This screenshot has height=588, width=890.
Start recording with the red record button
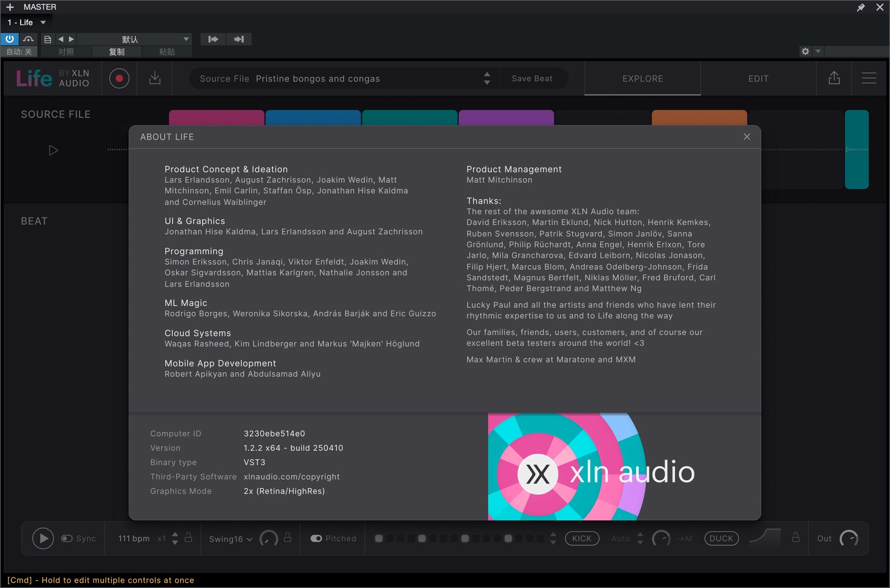(119, 78)
